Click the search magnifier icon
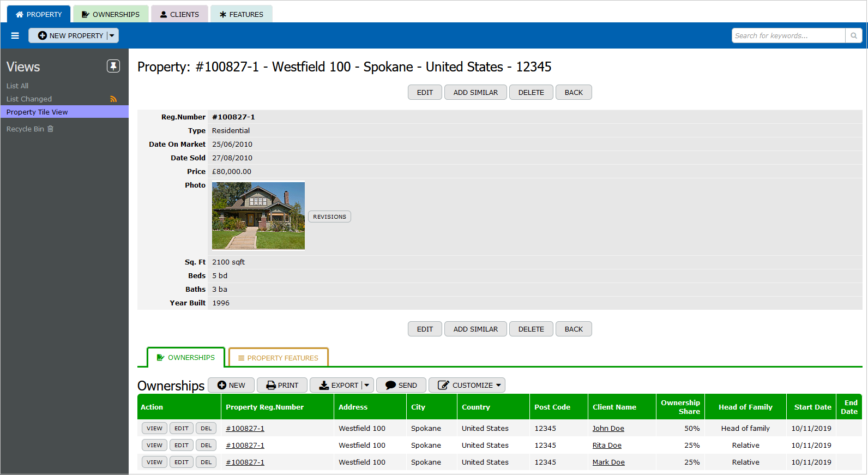This screenshot has height=475, width=868. pos(853,35)
